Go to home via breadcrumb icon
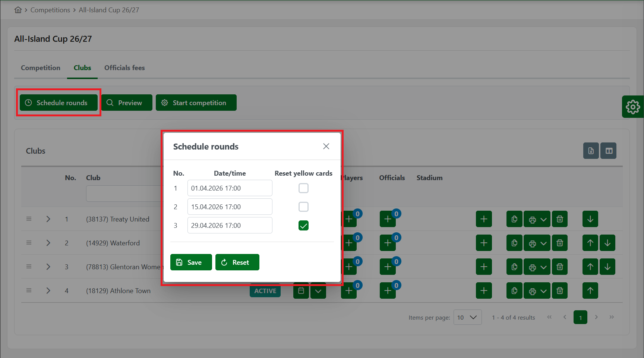This screenshot has width=644, height=358. (18, 10)
